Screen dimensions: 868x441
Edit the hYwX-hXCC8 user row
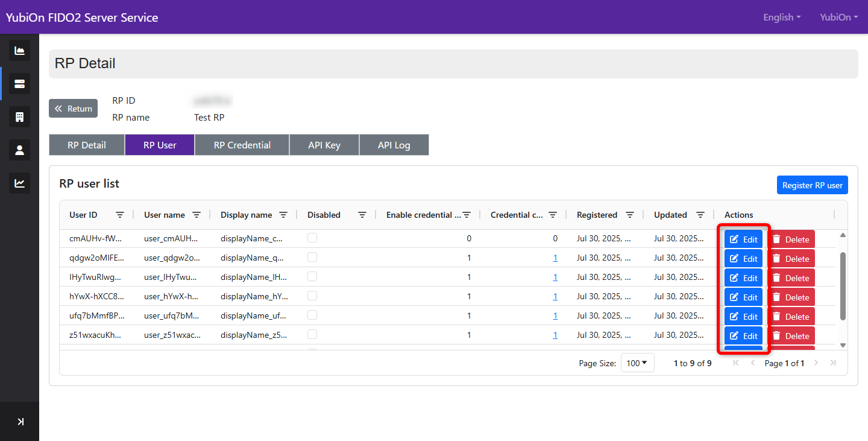(x=743, y=297)
